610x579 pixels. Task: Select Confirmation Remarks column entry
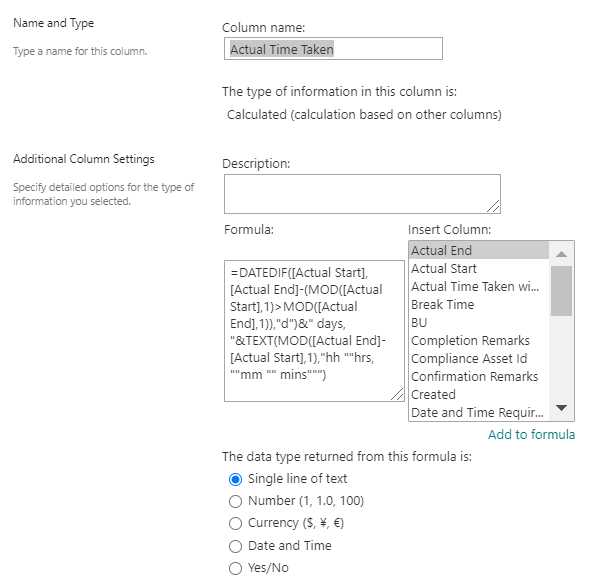click(479, 376)
